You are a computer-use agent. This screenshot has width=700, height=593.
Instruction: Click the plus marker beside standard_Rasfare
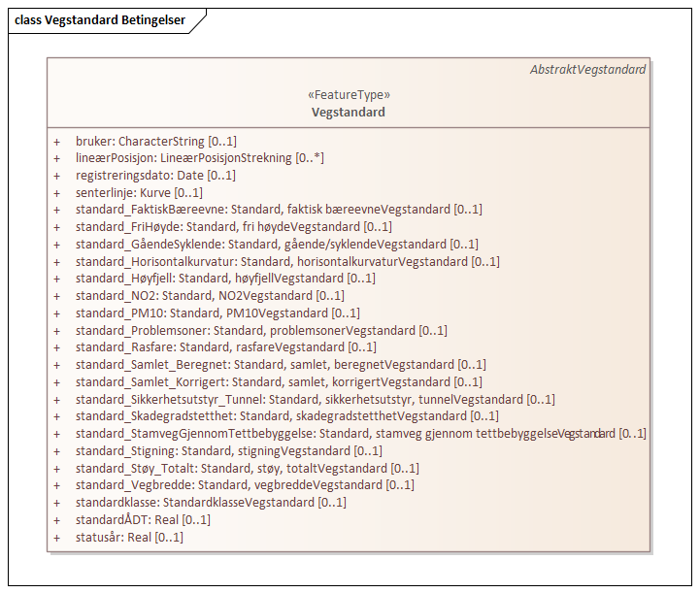point(57,347)
